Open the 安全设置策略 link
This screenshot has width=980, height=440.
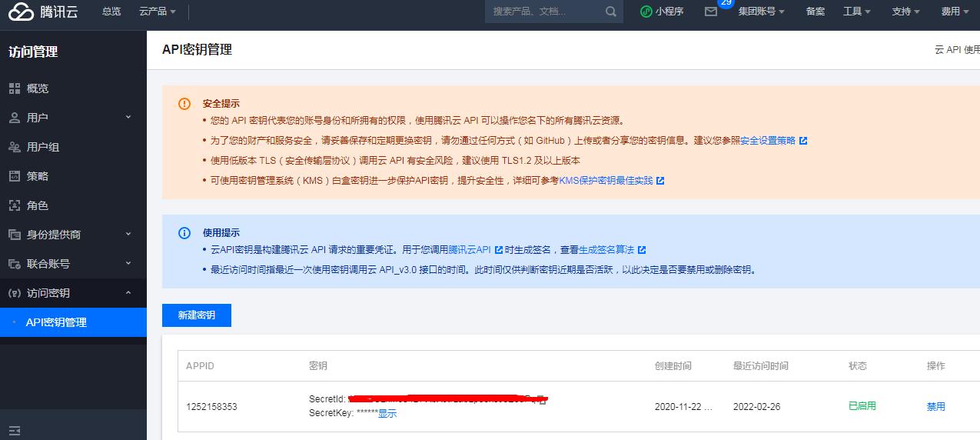(x=768, y=141)
